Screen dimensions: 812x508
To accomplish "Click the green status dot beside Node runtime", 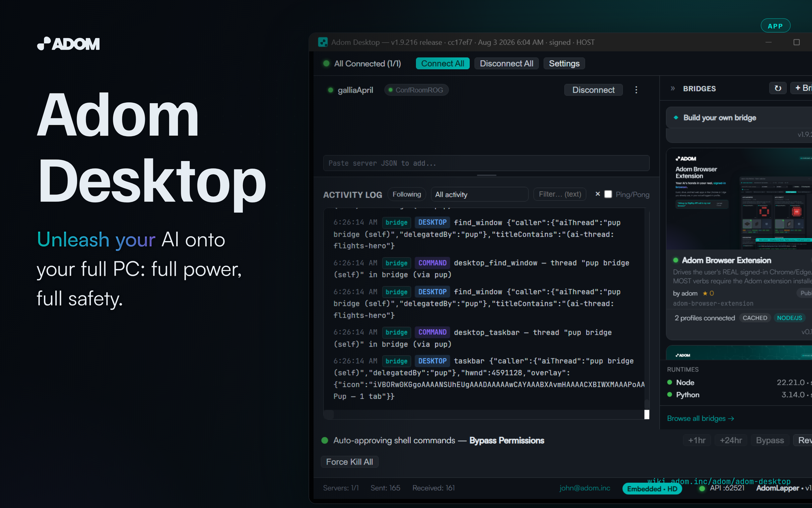I will (670, 382).
